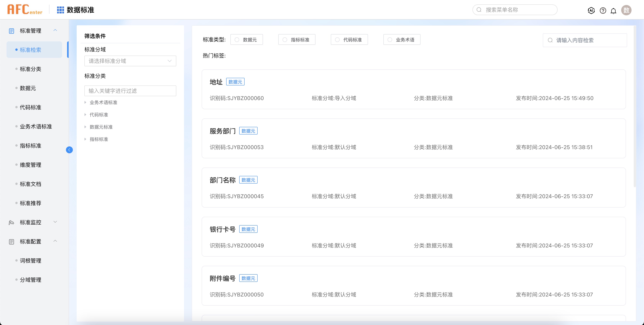Expand the 数据元标准 tree node
The height and width of the screenshot is (325, 644).
(x=85, y=127)
